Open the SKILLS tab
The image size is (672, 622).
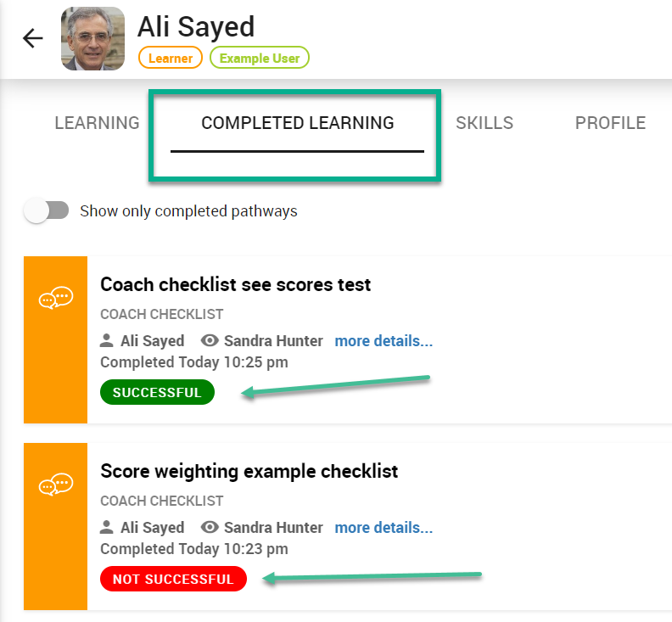(484, 123)
